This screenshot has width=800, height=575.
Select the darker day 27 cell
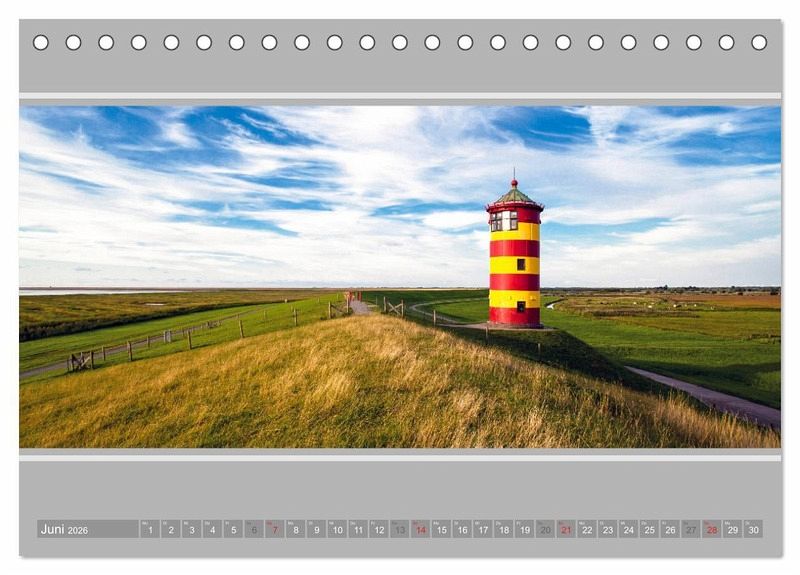[690, 529]
